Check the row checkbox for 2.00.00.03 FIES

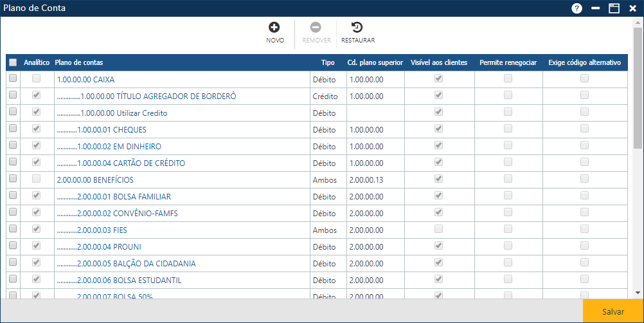point(13,229)
